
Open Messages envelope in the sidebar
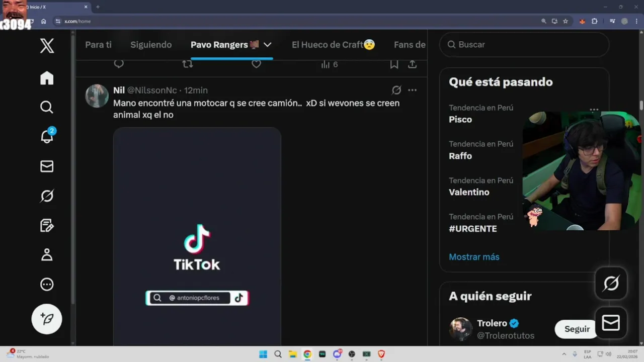(x=47, y=166)
